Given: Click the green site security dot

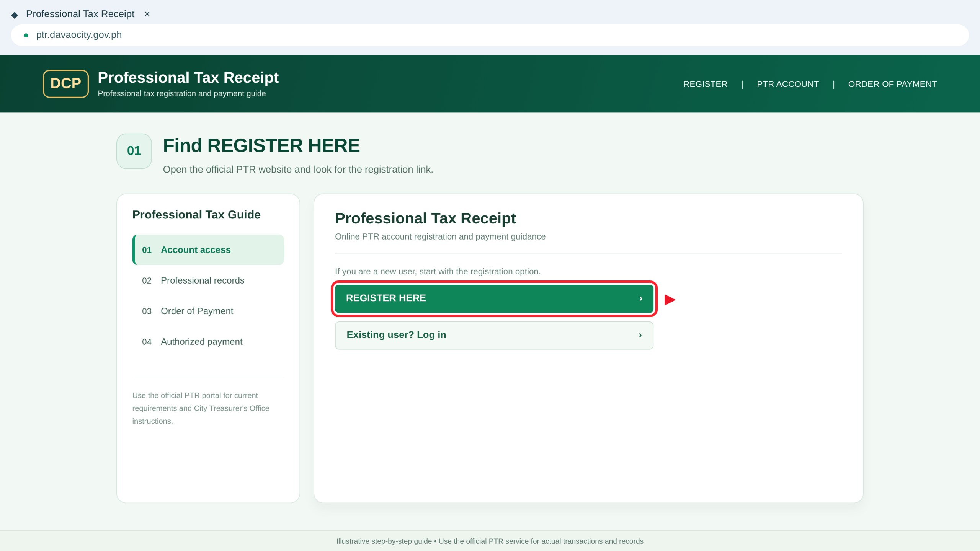Looking at the screenshot, I should pos(26,35).
